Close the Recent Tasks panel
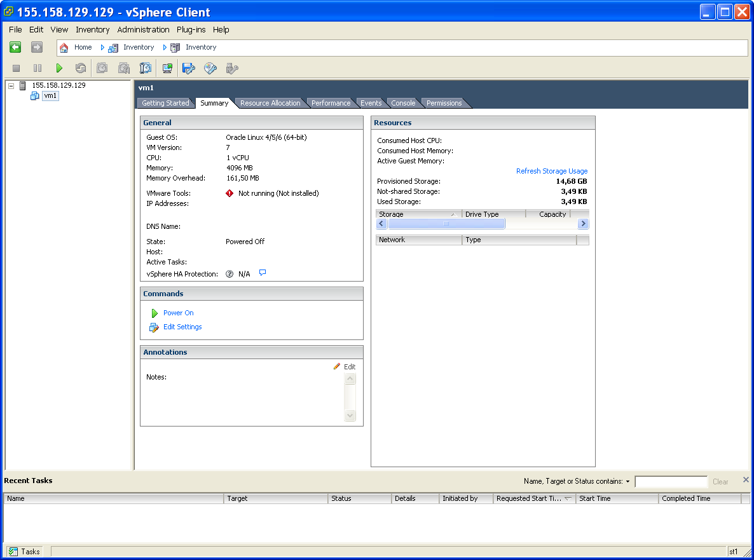 click(x=745, y=480)
